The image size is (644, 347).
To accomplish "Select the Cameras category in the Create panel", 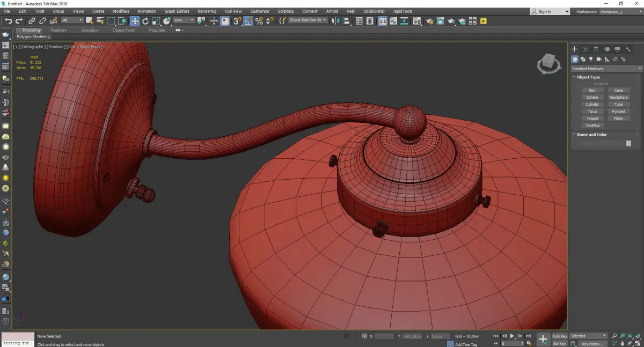I will [599, 59].
